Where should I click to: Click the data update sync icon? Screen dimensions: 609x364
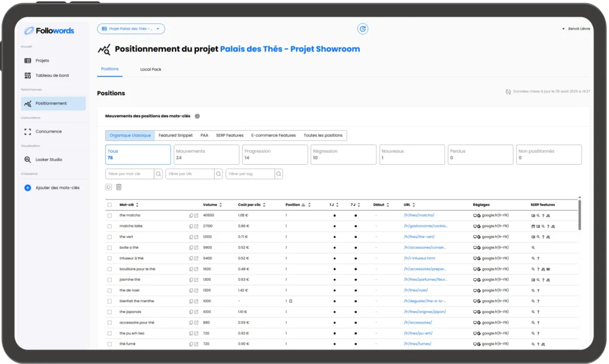click(508, 92)
